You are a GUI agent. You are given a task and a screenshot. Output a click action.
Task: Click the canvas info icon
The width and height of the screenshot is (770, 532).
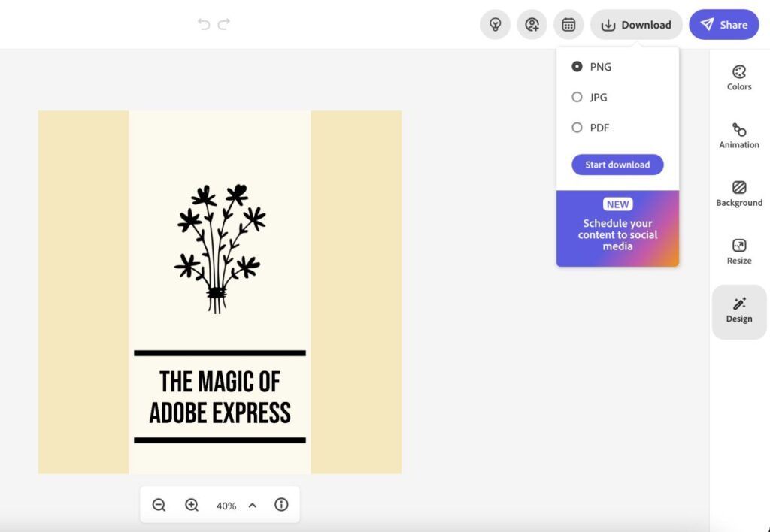(x=281, y=504)
